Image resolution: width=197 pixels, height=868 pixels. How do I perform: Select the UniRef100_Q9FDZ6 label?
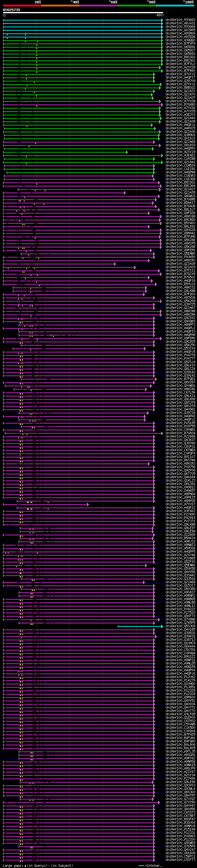(180, 213)
